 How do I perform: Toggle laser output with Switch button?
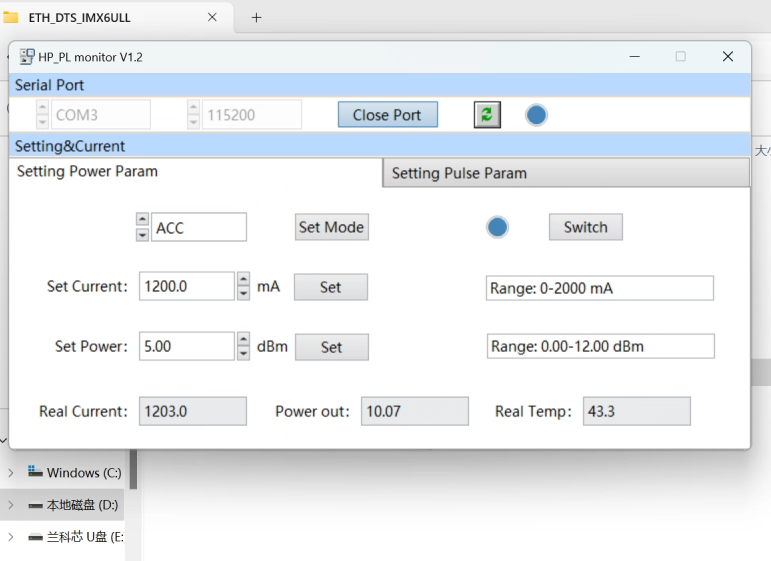tap(585, 227)
